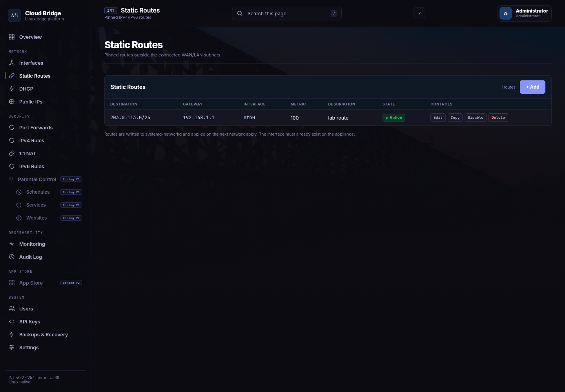Click the Active state badge

click(394, 118)
